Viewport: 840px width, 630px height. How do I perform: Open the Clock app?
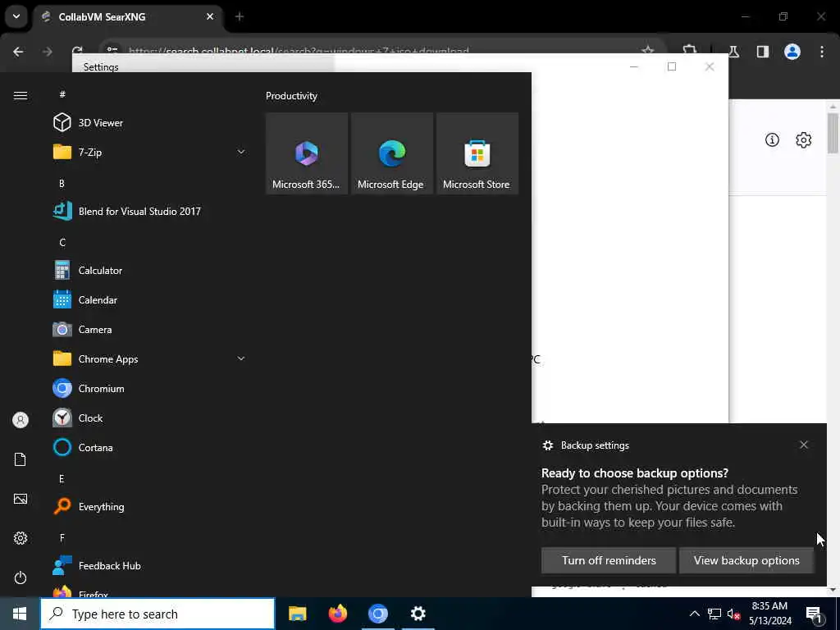click(150, 418)
